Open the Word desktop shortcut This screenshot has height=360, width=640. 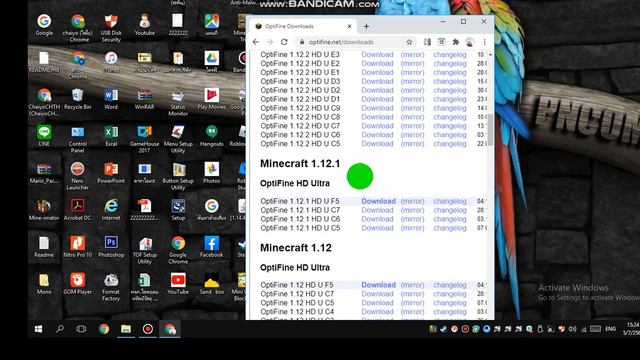click(x=111, y=99)
